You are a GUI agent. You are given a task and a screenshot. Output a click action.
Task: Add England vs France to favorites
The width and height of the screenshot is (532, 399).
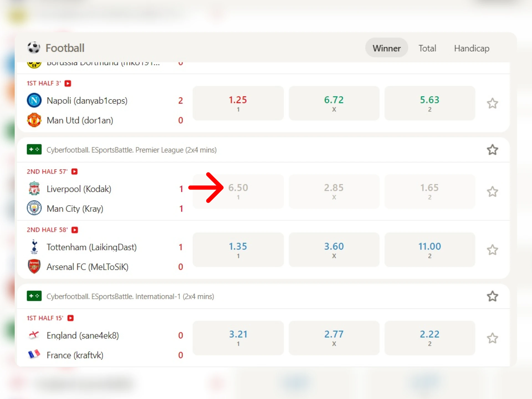492,338
